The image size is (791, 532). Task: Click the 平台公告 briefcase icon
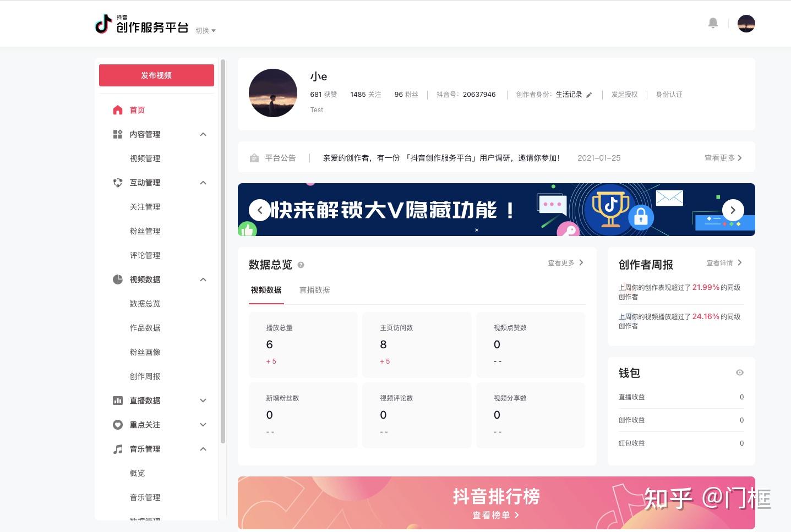pos(254,158)
